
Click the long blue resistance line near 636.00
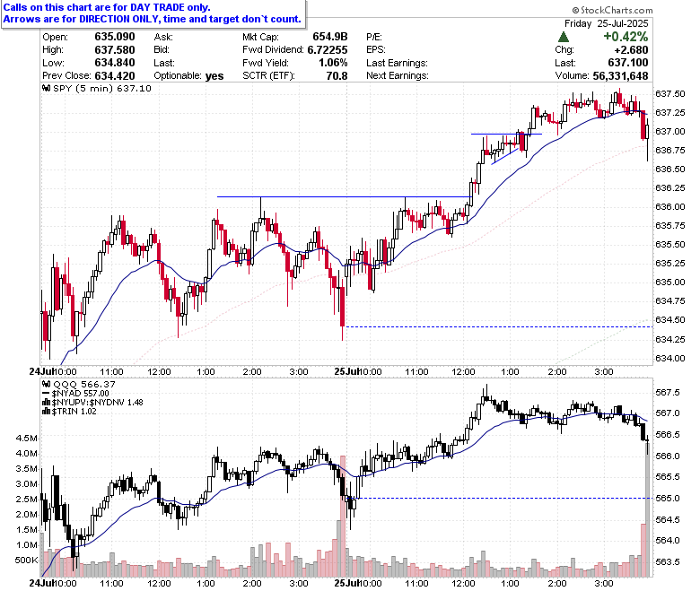[345, 196]
